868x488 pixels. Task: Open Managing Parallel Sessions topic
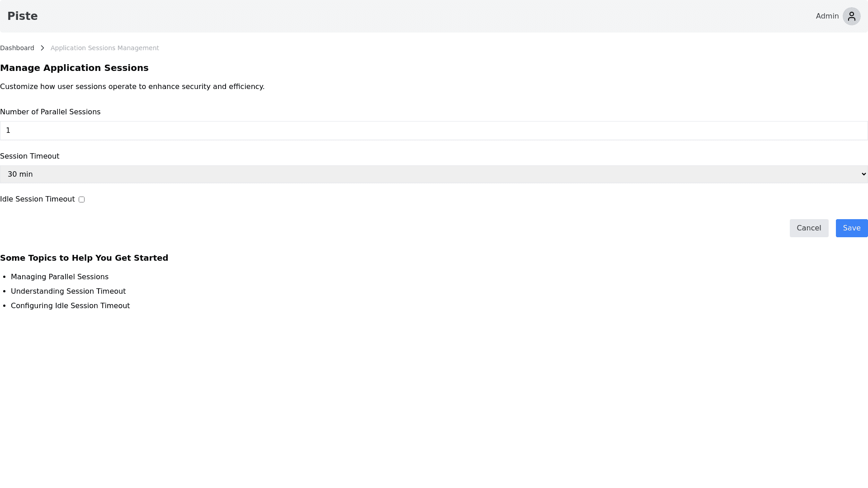point(60,277)
